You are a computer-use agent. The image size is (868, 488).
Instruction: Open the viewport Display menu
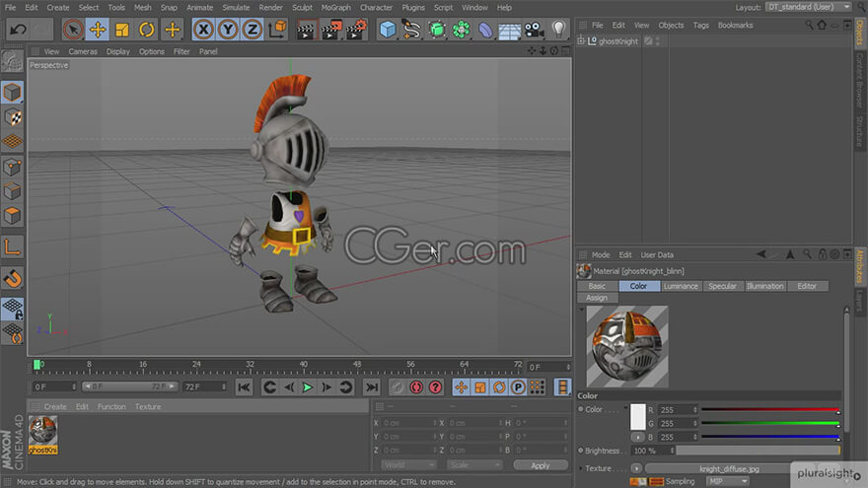[x=118, y=51]
